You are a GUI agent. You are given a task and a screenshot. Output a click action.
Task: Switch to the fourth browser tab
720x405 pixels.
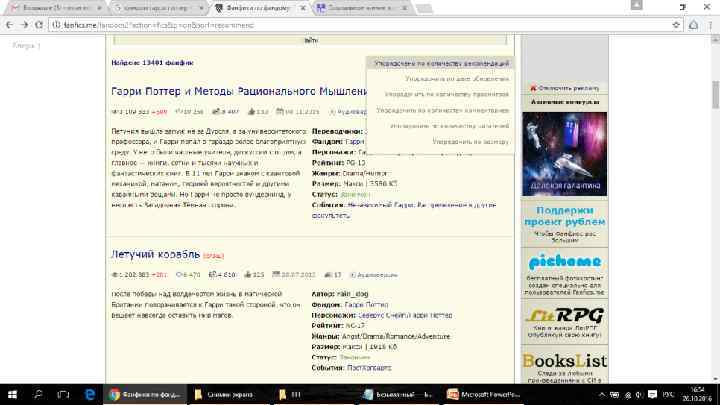361,8
